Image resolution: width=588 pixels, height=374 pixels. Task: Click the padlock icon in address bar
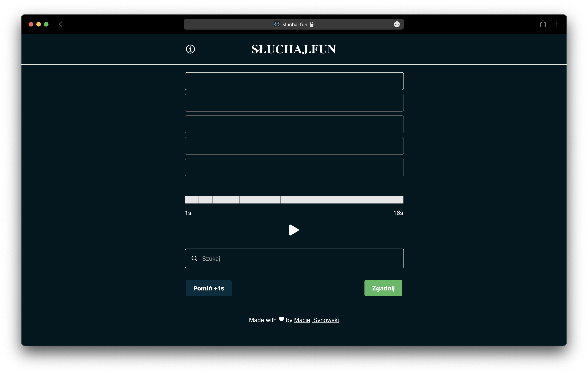pyautogui.click(x=312, y=24)
